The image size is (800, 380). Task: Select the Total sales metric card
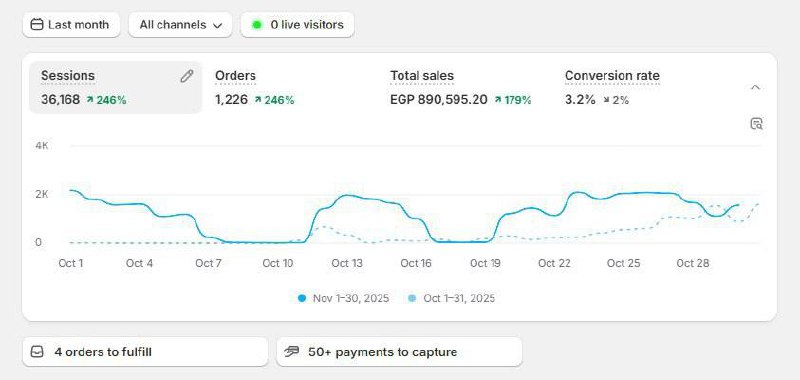(465, 87)
